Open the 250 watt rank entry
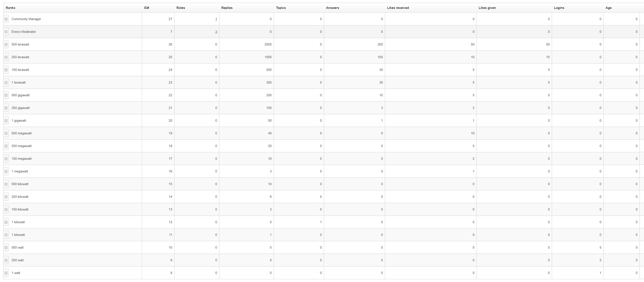This screenshot has height=282, width=644. click(18, 260)
